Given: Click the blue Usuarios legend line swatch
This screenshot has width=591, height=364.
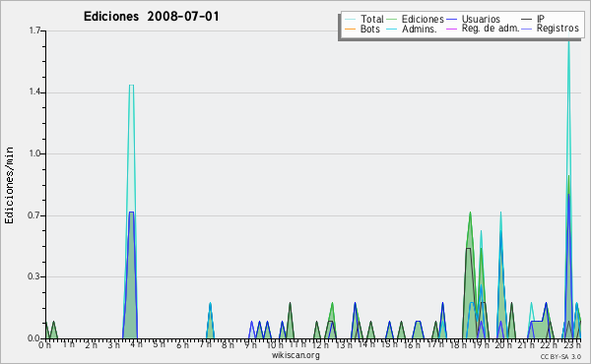Looking at the screenshot, I should (x=451, y=20).
